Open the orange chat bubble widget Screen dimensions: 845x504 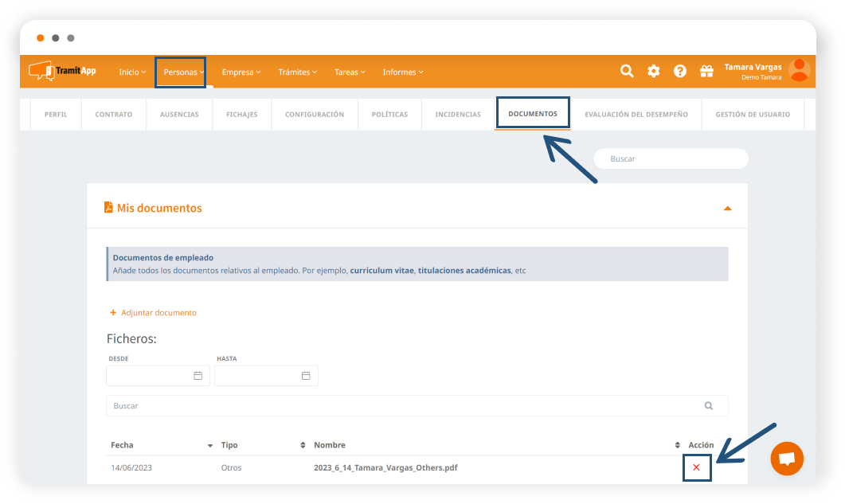[x=787, y=459]
